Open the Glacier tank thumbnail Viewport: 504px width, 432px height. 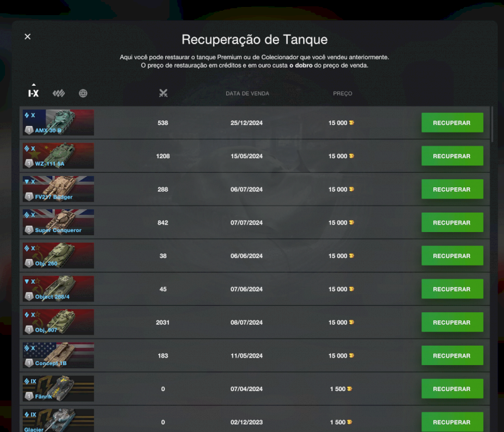pyautogui.click(x=58, y=420)
